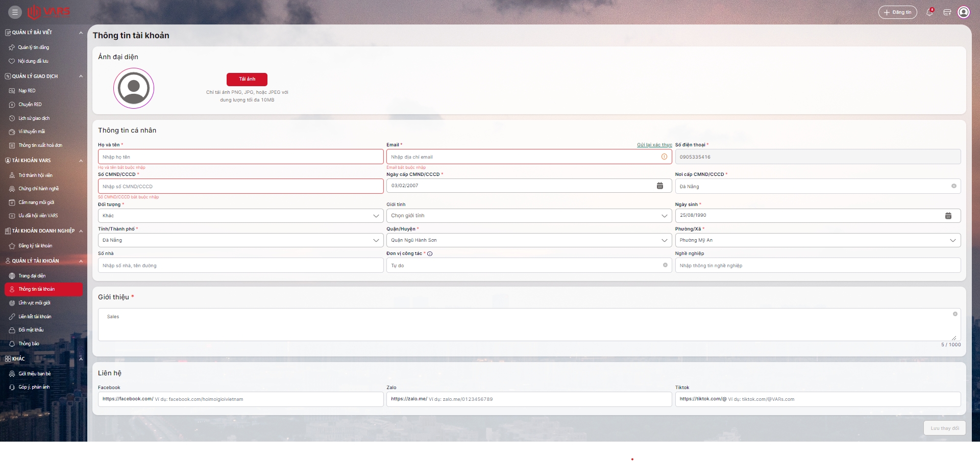Click the Gửi lại xác thực link
The width and height of the screenshot is (980, 461).
click(654, 145)
